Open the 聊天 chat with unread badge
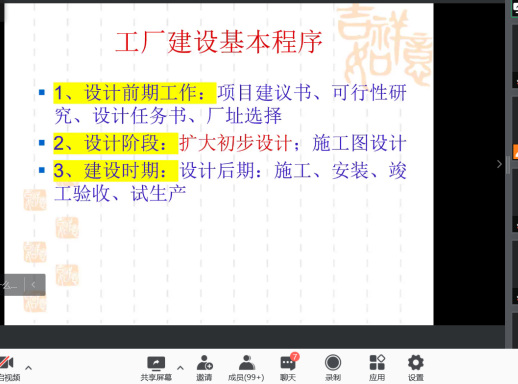Screen dimensions: 518x384 click(288, 368)
